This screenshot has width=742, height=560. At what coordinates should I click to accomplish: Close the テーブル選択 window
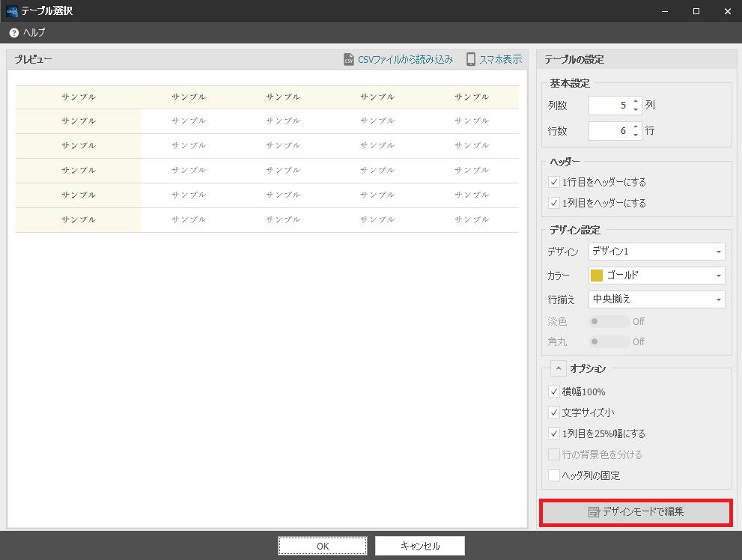click(727, 11)
